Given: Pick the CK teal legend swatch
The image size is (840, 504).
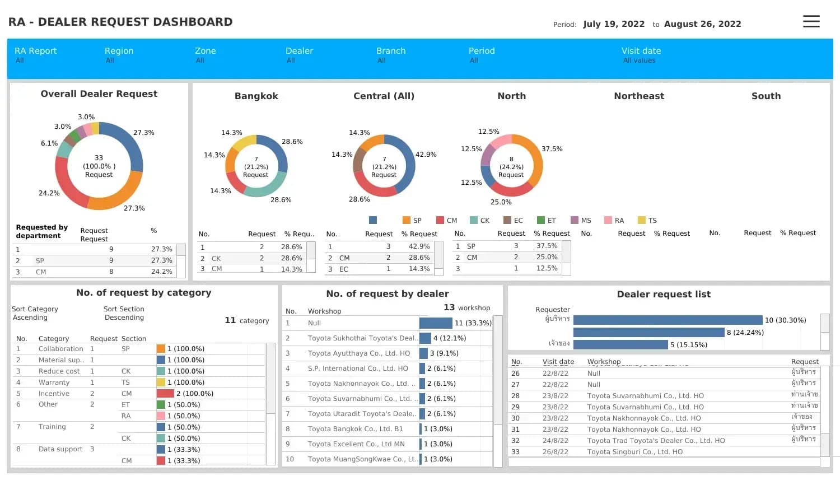Looking at the screenshot, I should (474, 220).
